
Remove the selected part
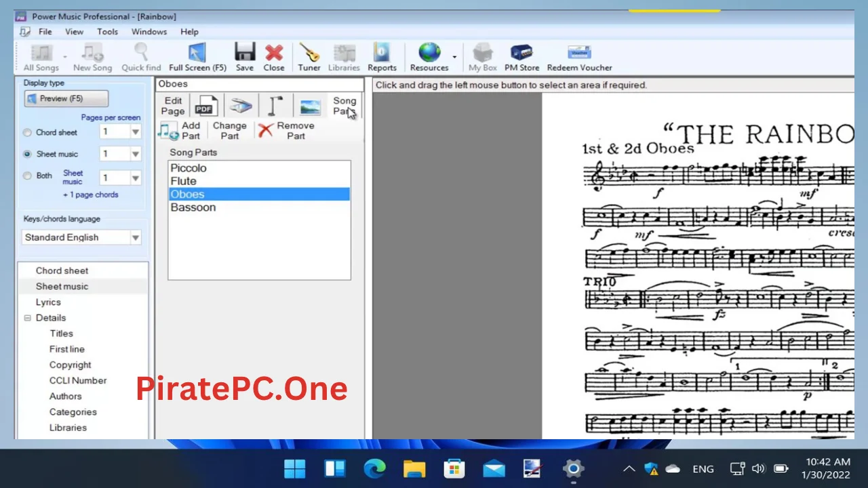285,130
